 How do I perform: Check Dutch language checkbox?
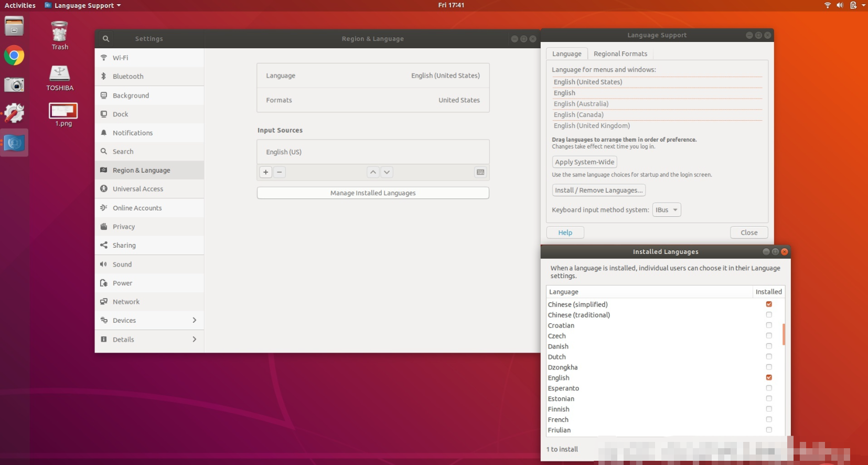[769, 357]
